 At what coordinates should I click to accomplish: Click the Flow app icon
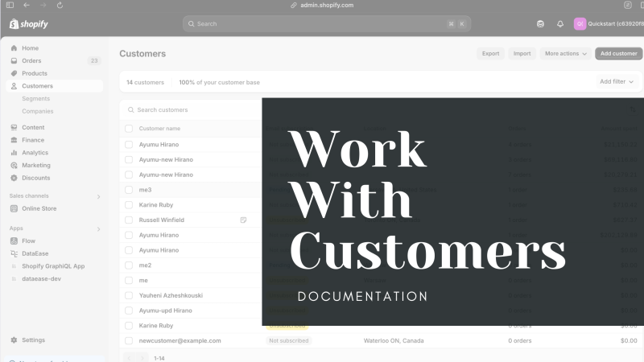click(14, 241)
